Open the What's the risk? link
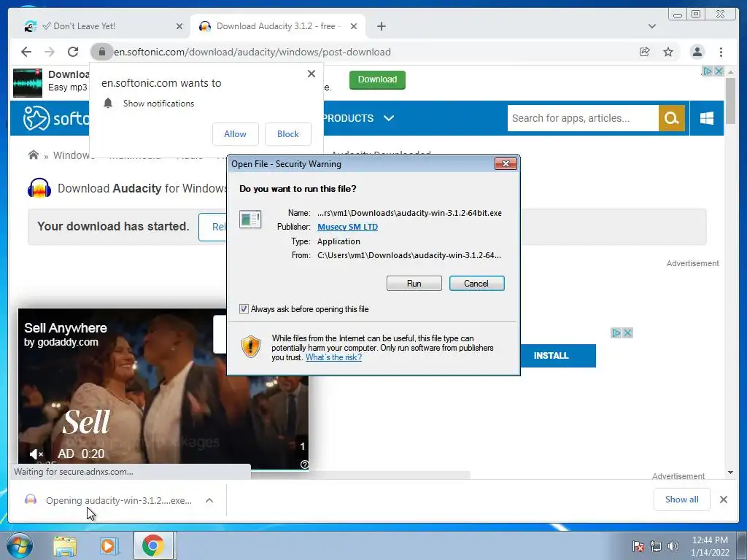The height and width of the screenshot is (560, 747). click(333, 357)
